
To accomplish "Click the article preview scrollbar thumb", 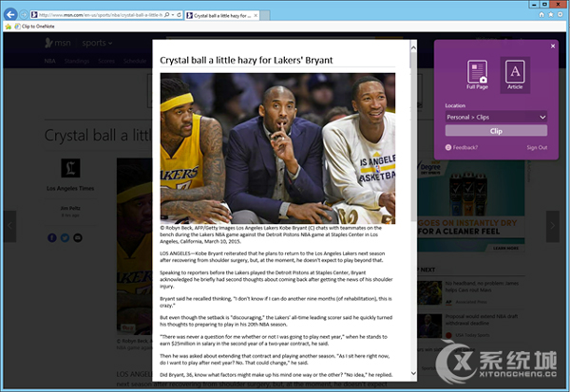I will 413,138.
